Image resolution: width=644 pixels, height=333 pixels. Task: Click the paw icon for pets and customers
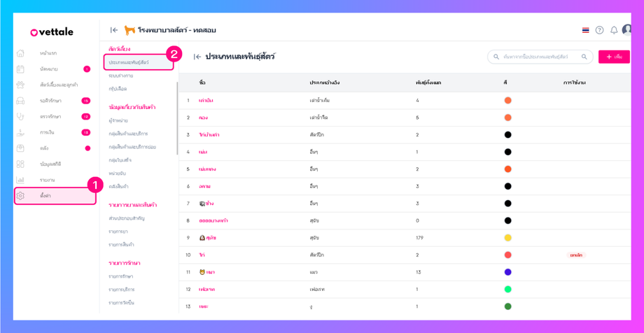tap(20, 85)
